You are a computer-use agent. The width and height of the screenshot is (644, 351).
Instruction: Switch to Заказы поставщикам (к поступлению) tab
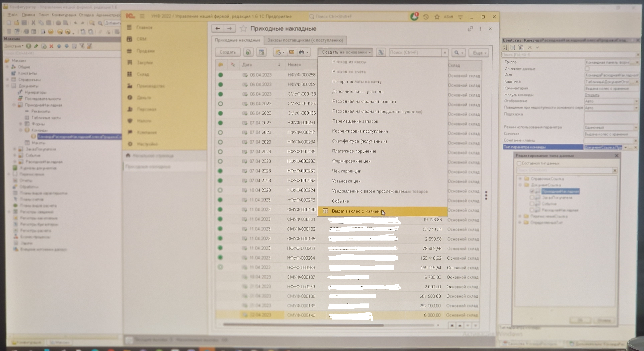(305, 40)
